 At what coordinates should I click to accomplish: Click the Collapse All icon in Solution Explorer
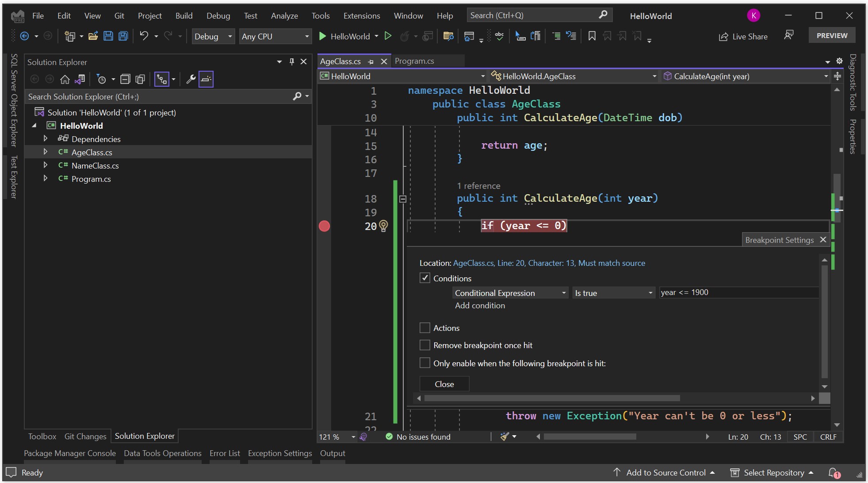pos(126,79)
